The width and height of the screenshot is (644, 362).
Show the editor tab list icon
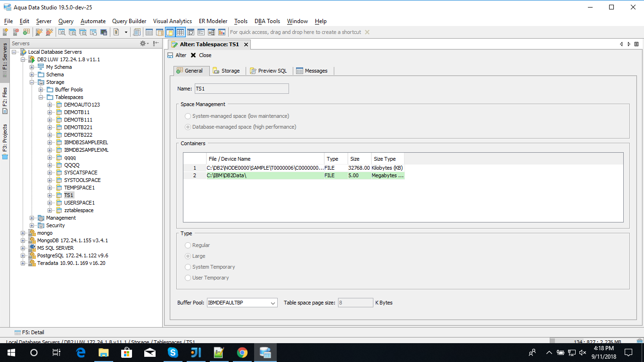[636, 44]
